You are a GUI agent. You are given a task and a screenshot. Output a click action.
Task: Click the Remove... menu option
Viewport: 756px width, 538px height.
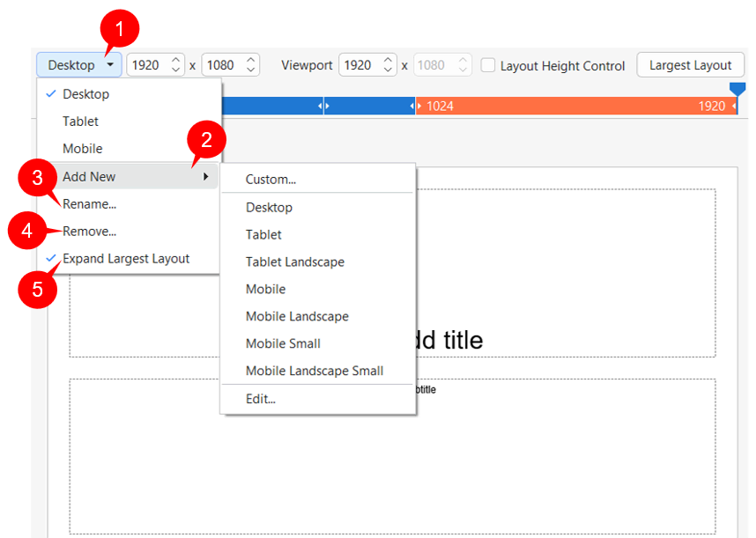click(x=88, y=231)
